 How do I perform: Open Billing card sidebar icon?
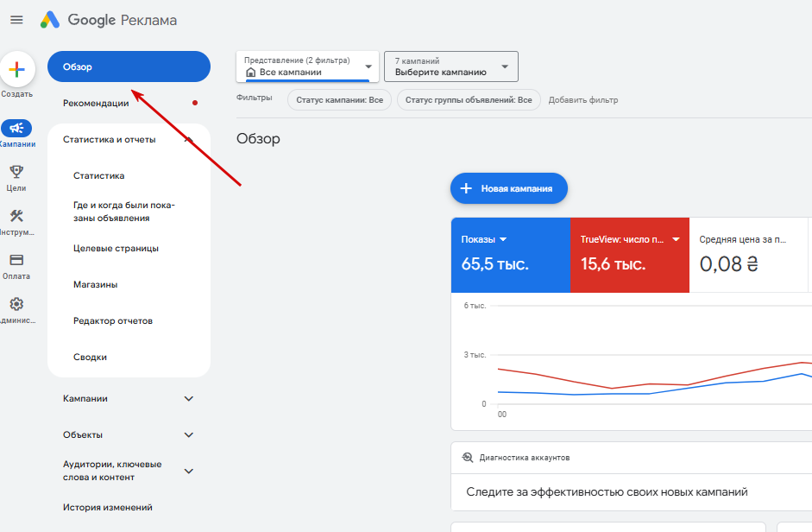click(16, 260)
